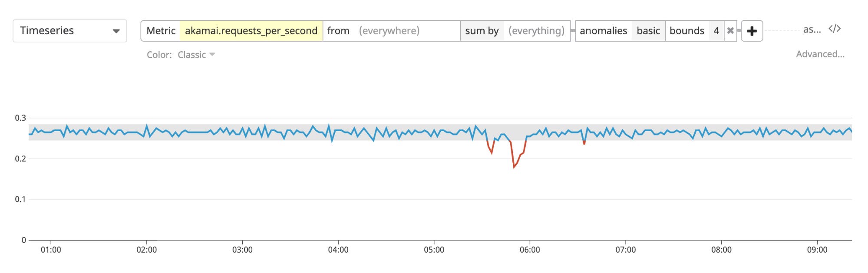This screenshot has height=273, width=868.
Task: Click the sum by (everything) field
Action: coord(537,30)
